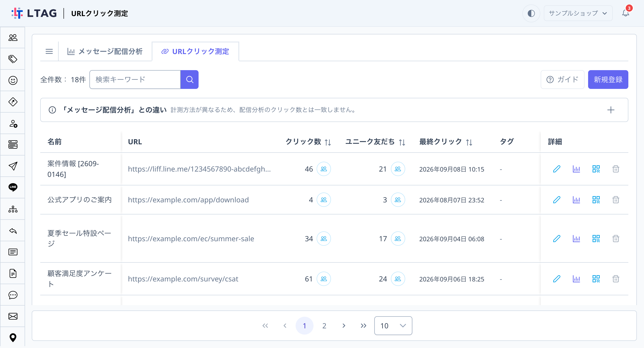Sort by クリック数 column

pos(328,142)
